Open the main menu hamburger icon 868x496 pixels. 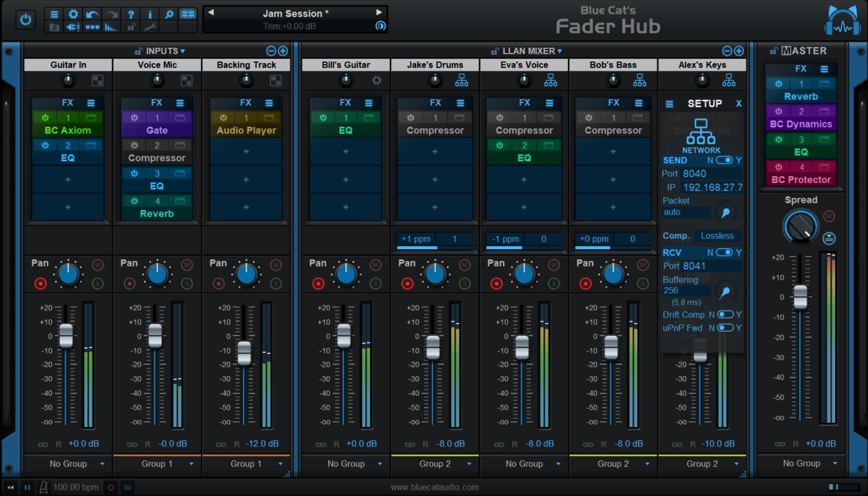(55, 14)
